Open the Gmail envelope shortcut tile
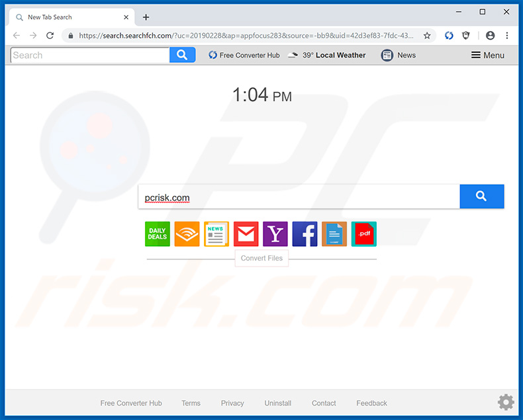The height and width of the screenshot is (420, 523). pyautogui.click(x=246, y=234)
